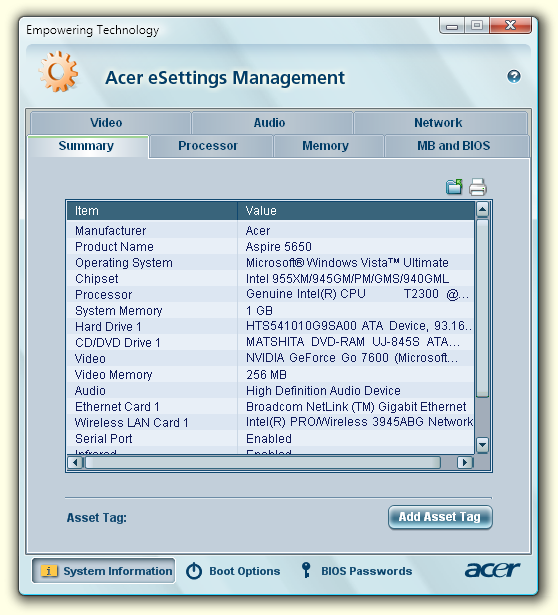Select the Summary tab
This screenshot has height=615, width=558.
pyautogui.click(x=88, y=146)
